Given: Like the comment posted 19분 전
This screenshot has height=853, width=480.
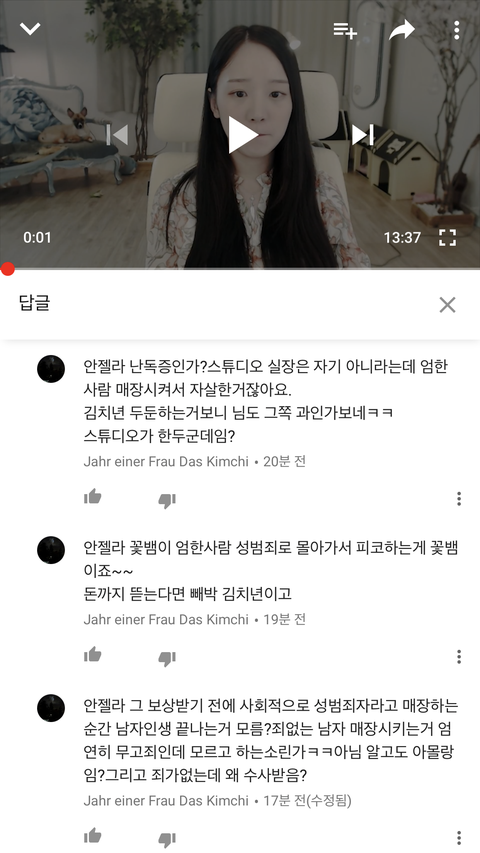Looking at the screenshot, I should tap(93, 654).
